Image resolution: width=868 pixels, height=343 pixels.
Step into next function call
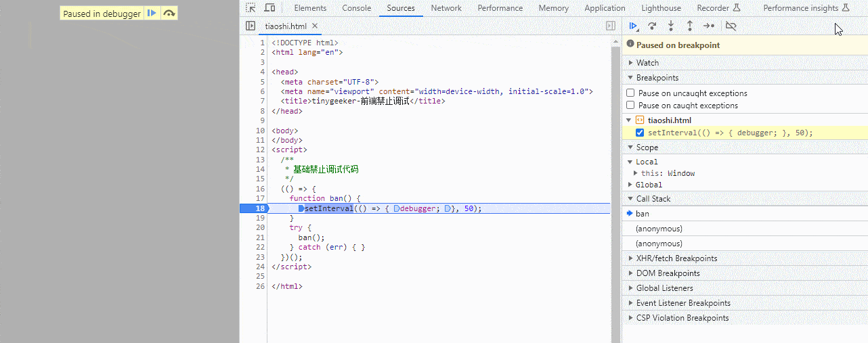671,26
